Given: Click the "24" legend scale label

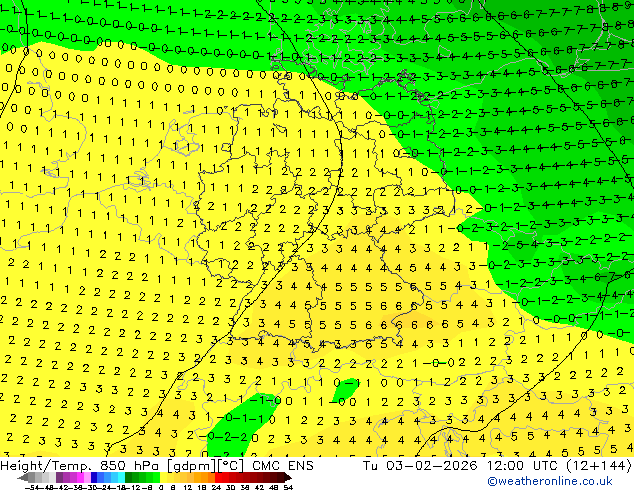Looking at the screenshot, I should pos(216,487).
